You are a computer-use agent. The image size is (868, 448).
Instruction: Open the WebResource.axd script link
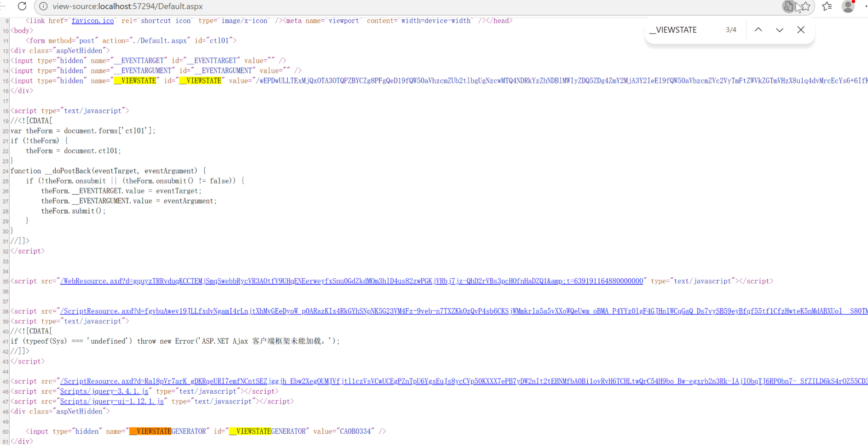click(x=352, y=281)
